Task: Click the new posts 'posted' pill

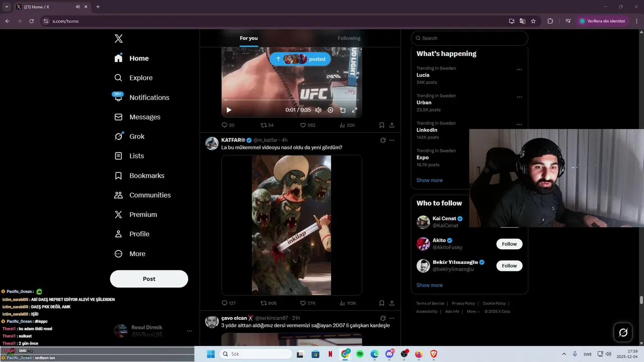Action: pos(300,59)
